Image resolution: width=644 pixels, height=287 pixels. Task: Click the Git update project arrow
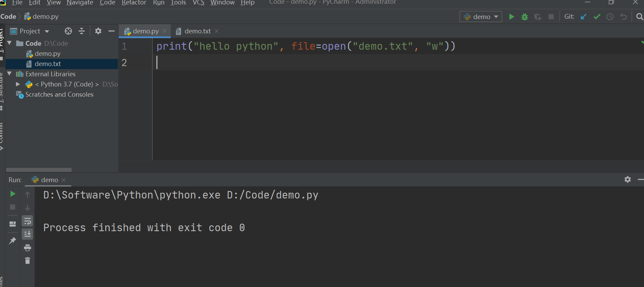click(583, 17)
